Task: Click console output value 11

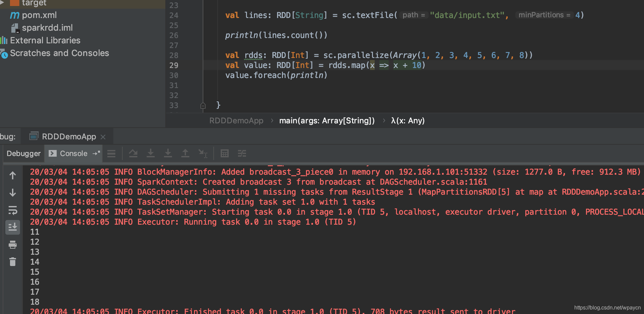Action: click(35, 232)
